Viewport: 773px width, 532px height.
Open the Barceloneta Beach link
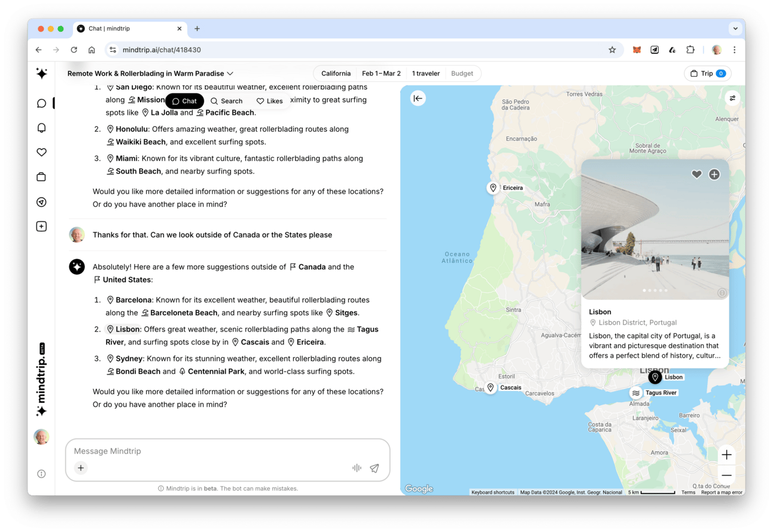[179, 313]
